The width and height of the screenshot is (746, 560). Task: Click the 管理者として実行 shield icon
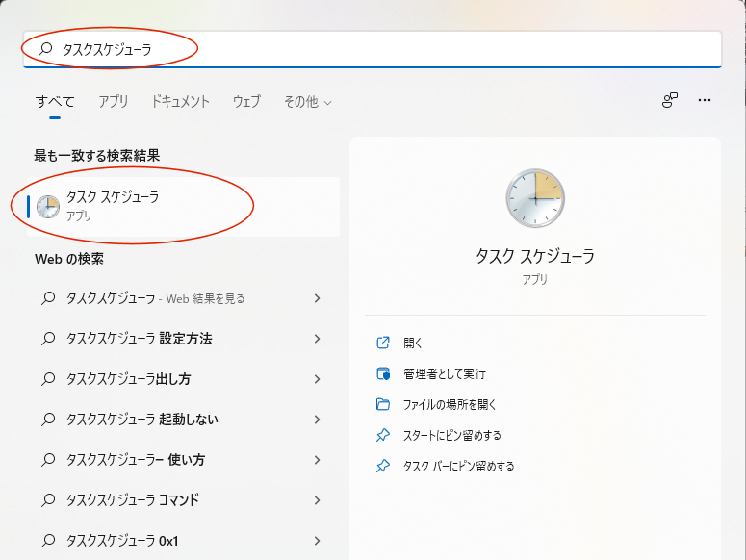[x=383, y=373]
